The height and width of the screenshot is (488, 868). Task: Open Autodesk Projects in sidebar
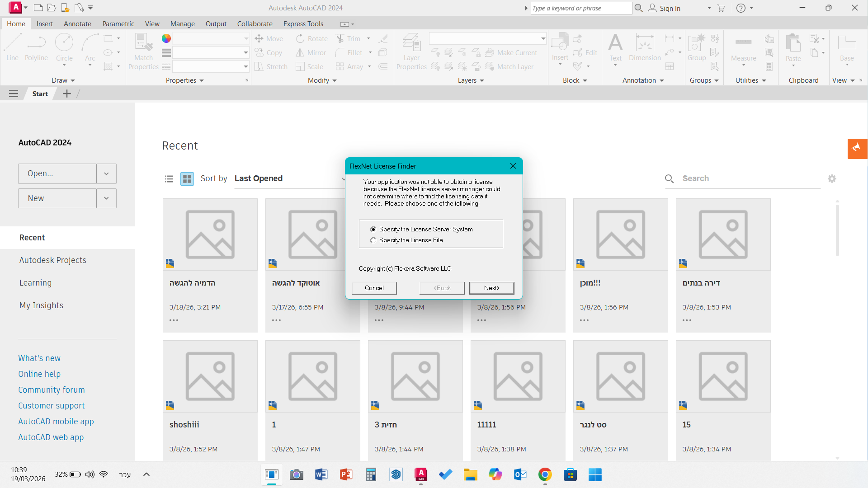click(53, 260)
